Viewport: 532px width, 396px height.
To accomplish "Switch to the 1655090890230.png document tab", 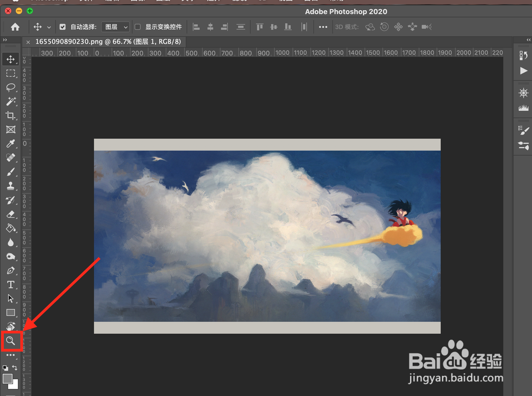I will click(108, 42).
